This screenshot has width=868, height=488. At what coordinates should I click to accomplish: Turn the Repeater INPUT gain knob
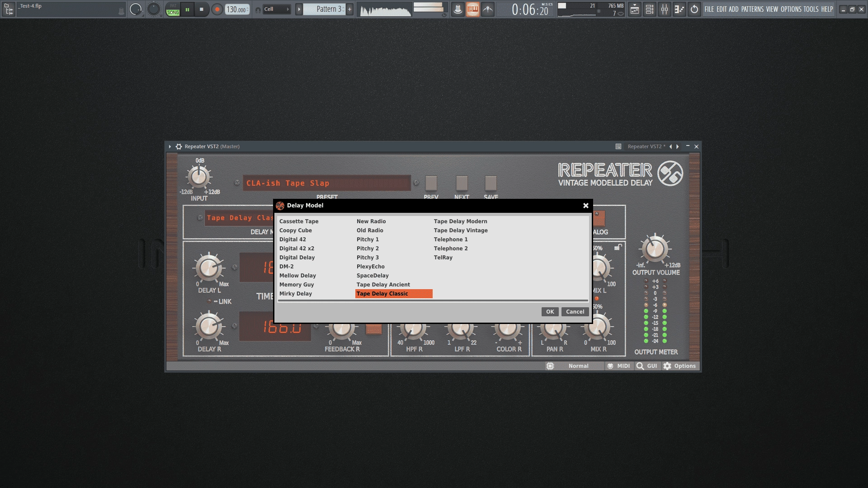(198, 177)
